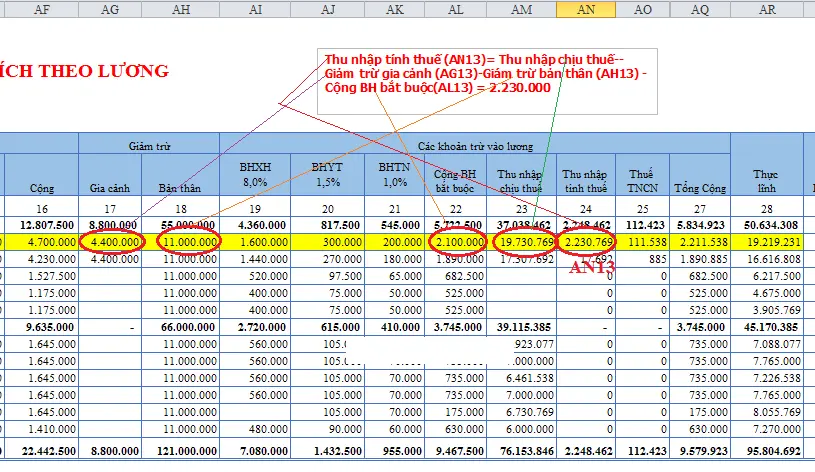Click the 'BHTN 1,0%' header cell

[395, 175]
